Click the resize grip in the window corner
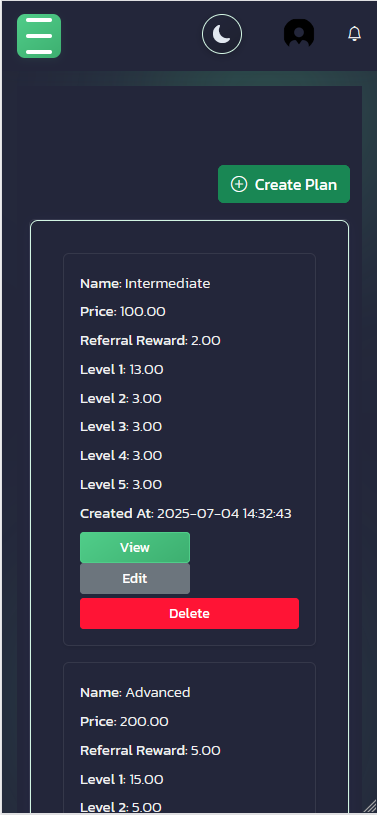This screenshot has width=377, height=815. (371, 809)
